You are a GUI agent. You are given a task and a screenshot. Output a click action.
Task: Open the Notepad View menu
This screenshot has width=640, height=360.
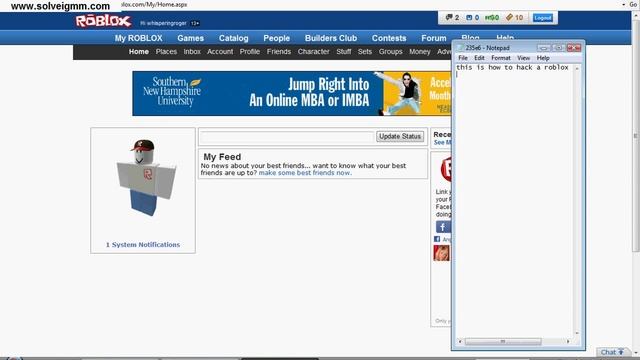click(523, 58)
